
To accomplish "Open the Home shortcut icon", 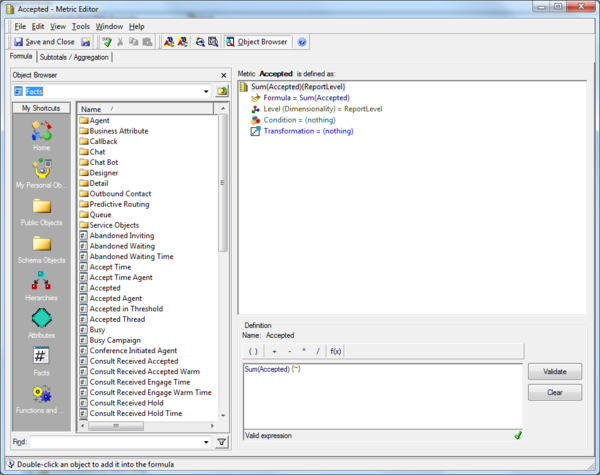I will [41, 132].
